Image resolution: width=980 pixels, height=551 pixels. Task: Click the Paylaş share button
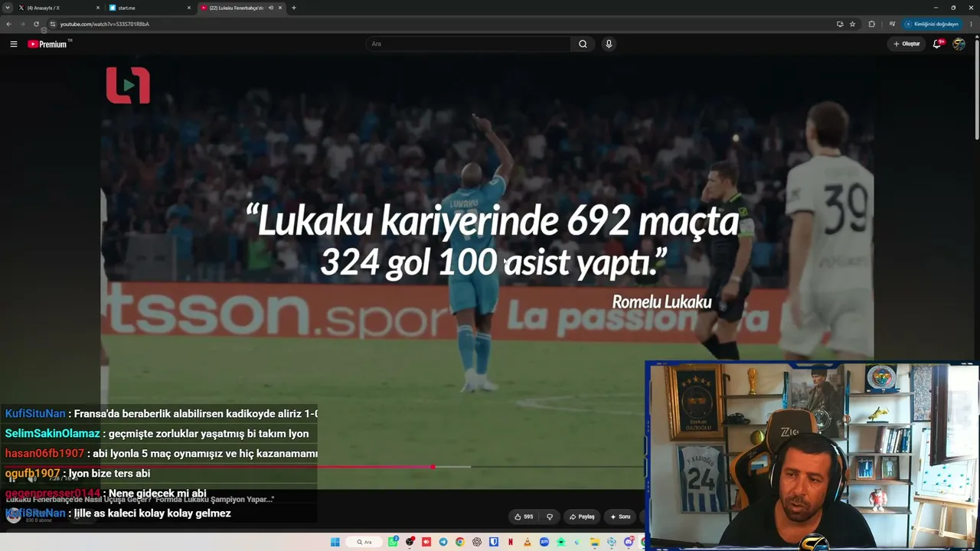tap(582, 517)
